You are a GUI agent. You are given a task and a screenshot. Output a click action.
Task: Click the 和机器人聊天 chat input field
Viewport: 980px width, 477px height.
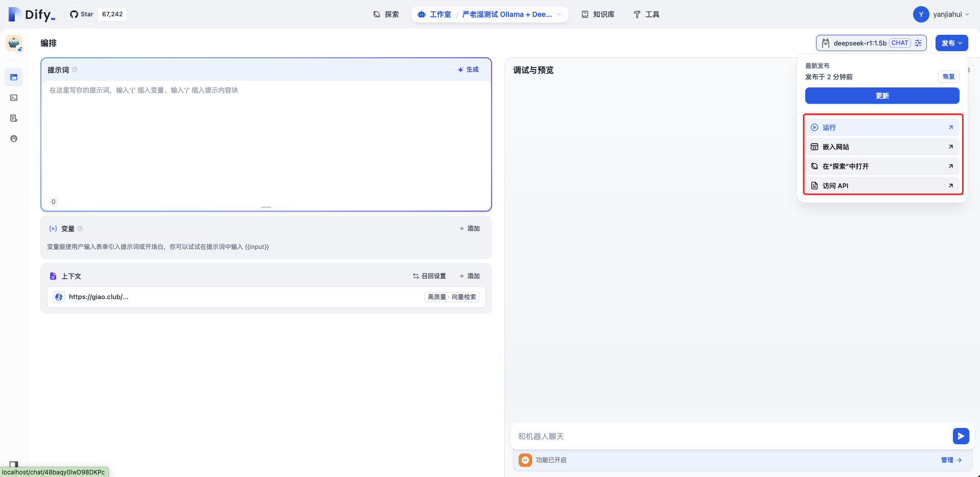(731, 436)
